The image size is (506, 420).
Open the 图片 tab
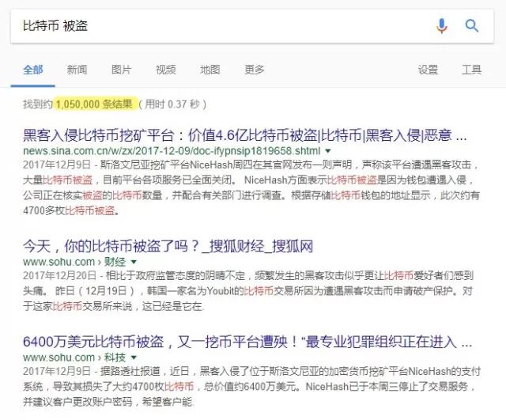click(122, 70)
